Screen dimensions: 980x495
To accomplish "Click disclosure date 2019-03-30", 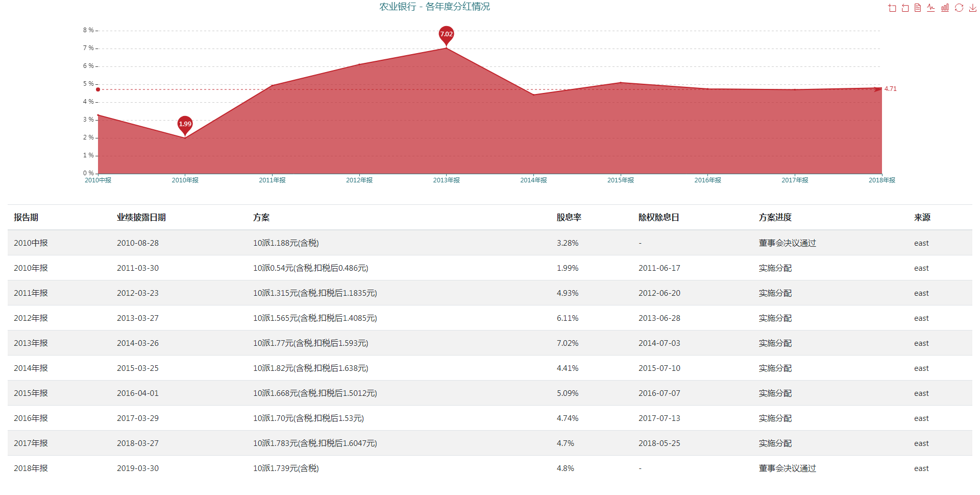I will point(138,468).
